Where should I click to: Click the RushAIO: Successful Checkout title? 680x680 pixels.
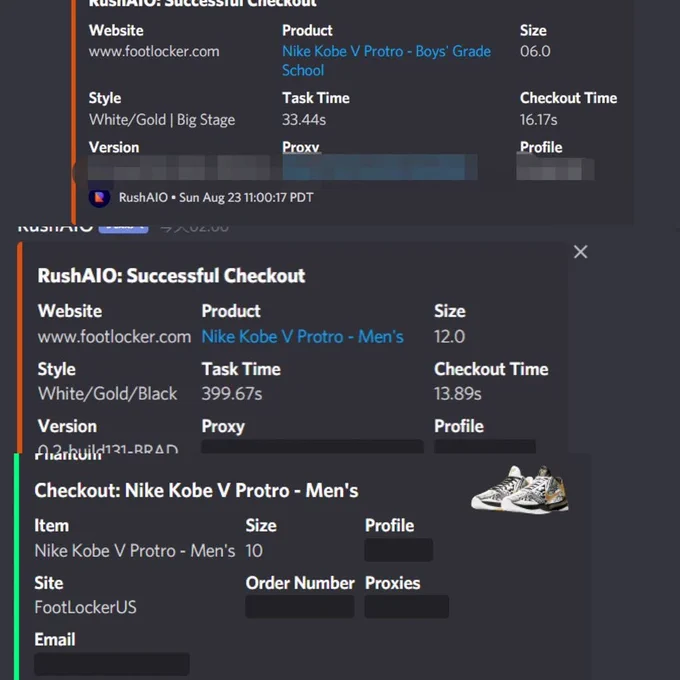click(171, 276)
